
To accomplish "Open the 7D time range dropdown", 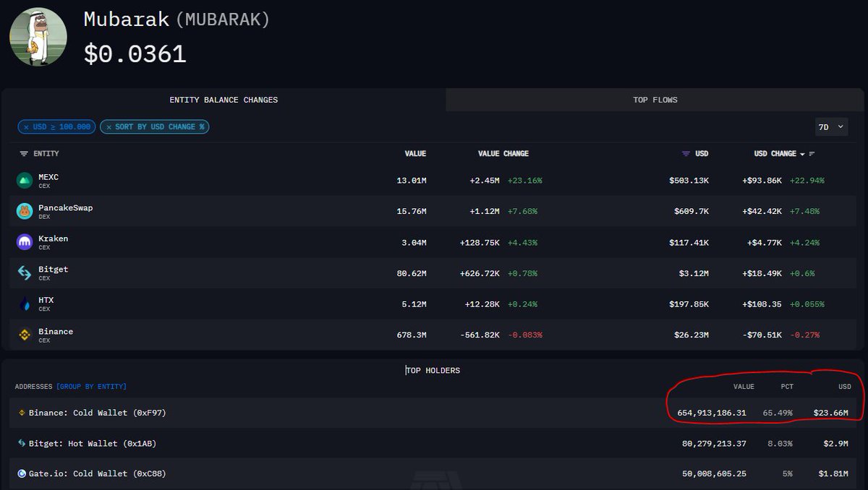I will (x=830, y=126).
